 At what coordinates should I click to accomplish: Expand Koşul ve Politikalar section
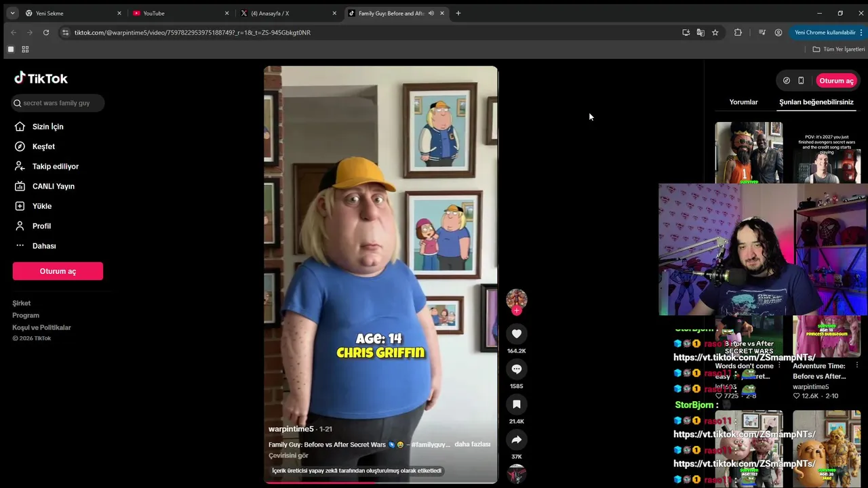click(x=41, y=327)
